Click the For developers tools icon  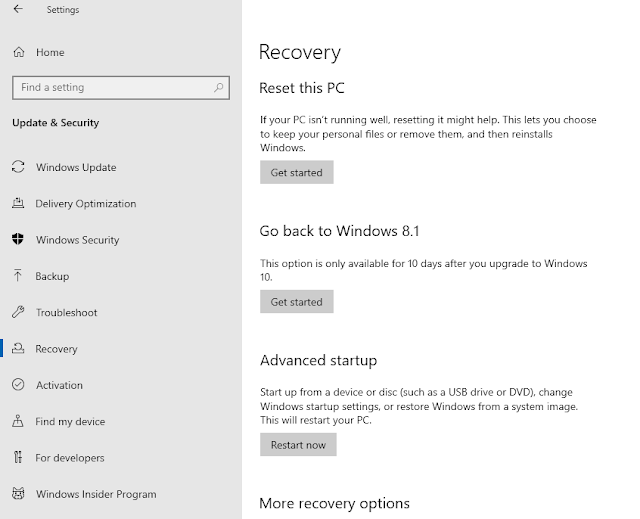[18, 457]
